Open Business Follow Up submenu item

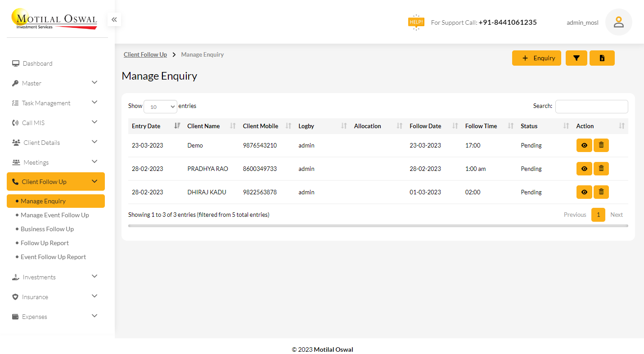[47, 229]
